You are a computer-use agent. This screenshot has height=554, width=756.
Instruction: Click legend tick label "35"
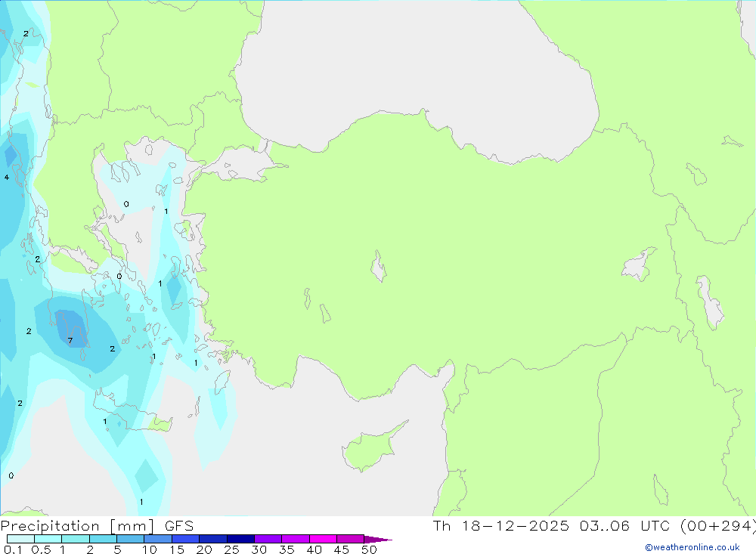[x=287, y=549]
